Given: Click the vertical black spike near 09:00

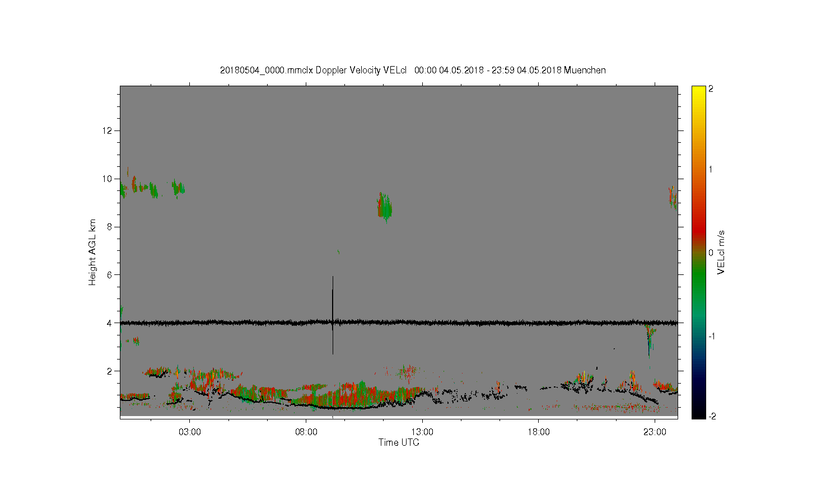Looking at the screenshot, I should (x=333, y=315).
